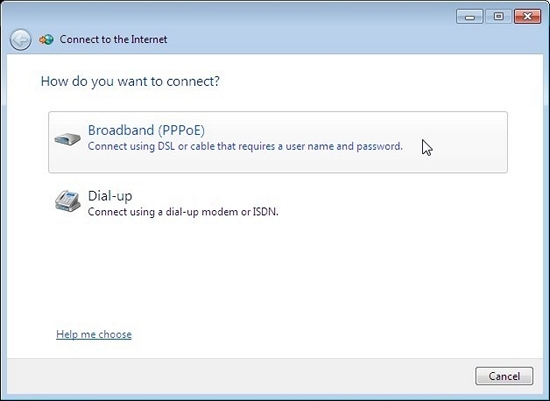This screenshot has width=550, height=401.
Task: Select the broadband modem icon
Action: pos(67,139)
